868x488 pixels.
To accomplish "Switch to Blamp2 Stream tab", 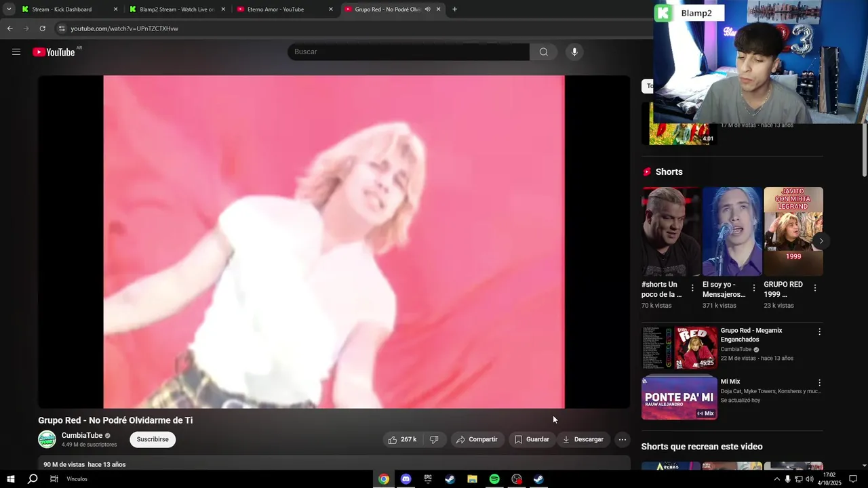I will click(x=176, y=9).
